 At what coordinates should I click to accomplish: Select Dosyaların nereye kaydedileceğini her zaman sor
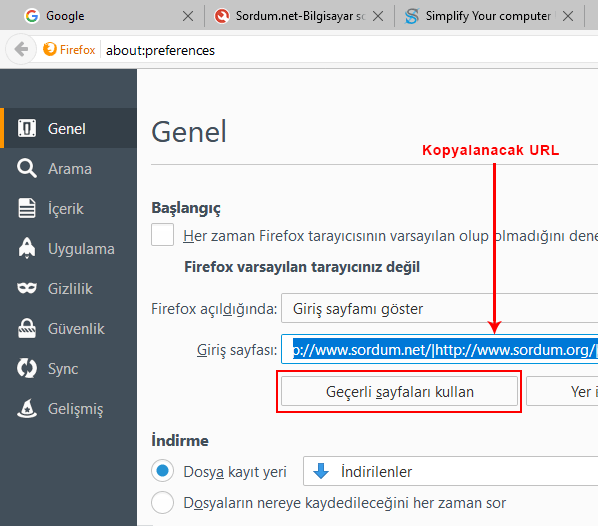(x=162, y=502)
